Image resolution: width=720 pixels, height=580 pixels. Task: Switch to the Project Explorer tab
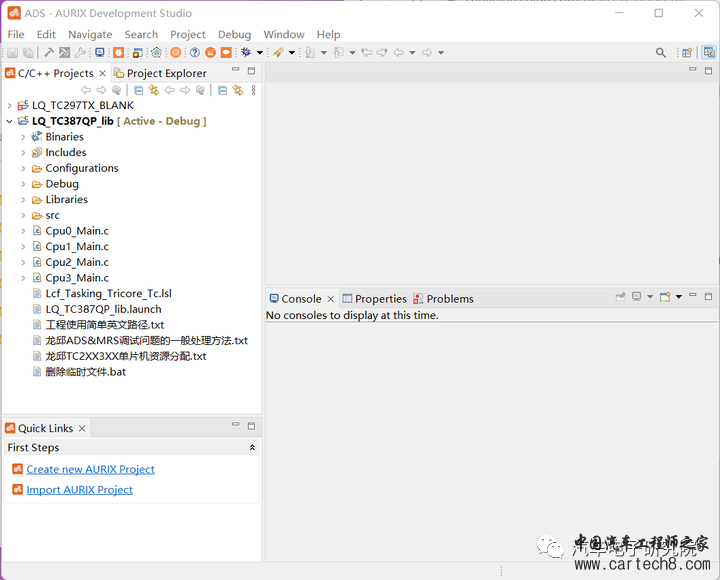pyautogui.click(x=161, y=73)
